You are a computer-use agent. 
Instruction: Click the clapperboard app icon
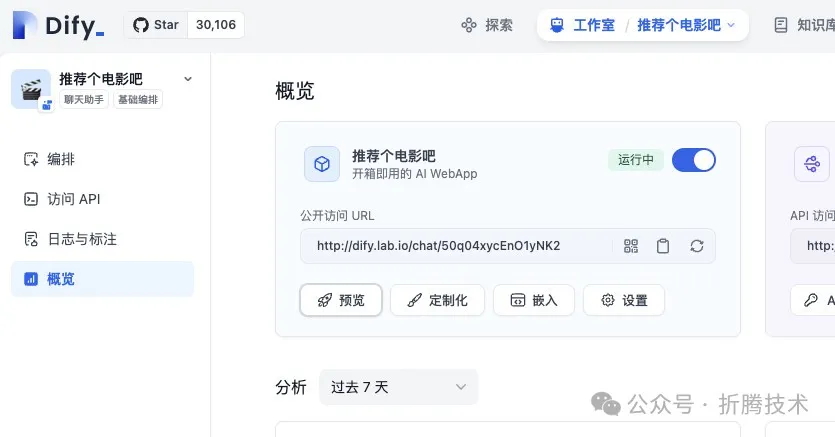[31, 89]
